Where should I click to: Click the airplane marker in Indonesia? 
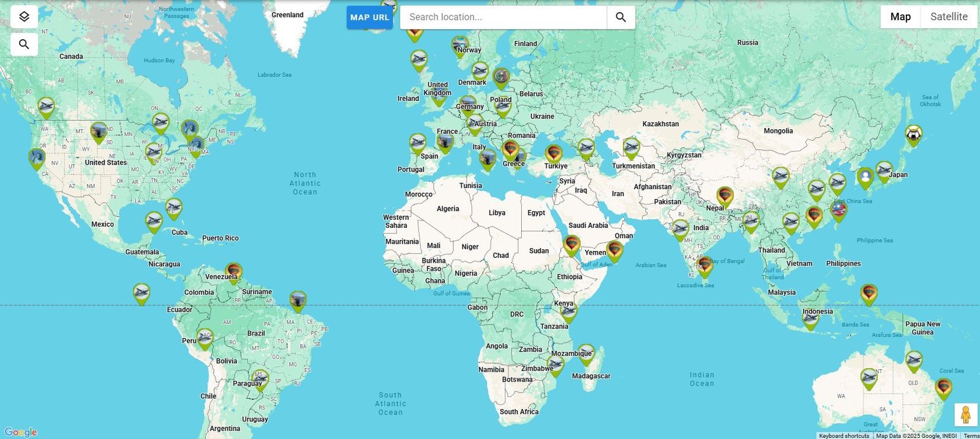810,318
